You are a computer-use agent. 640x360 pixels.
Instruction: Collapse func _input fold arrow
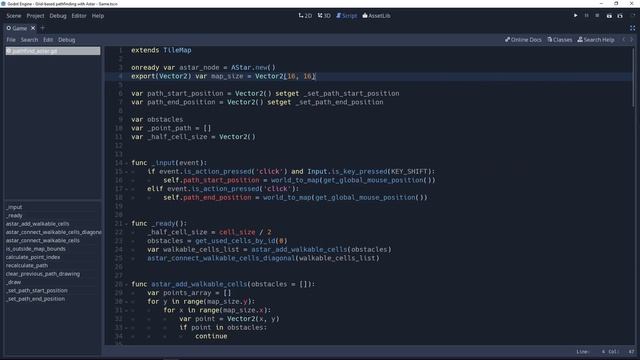(x=126, y=163)
